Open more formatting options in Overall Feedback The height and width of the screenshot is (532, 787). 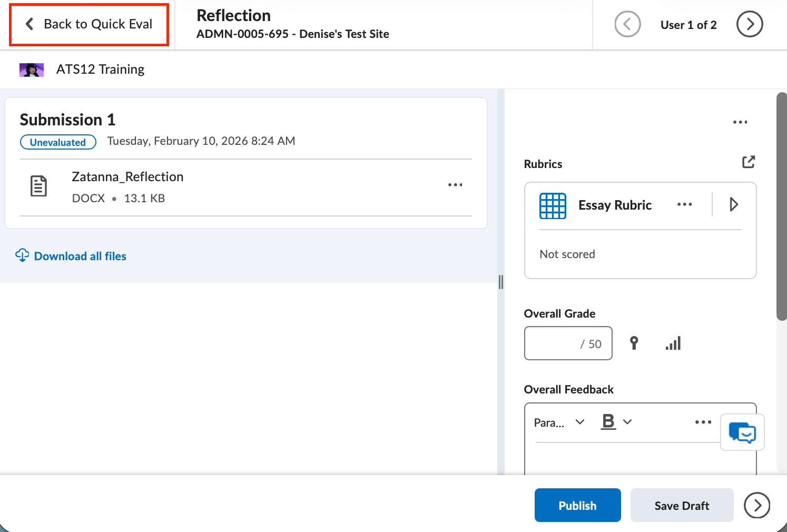click(703, 422)
